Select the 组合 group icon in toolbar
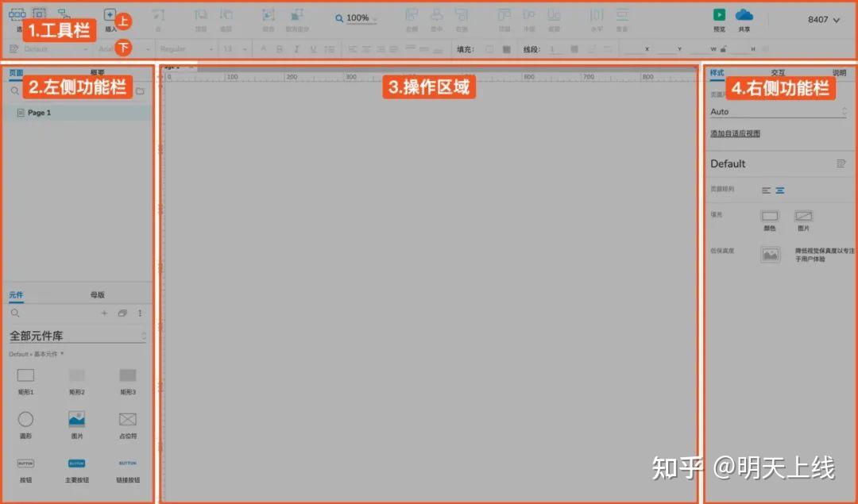The image size is (858, 504). coord(269,16)
